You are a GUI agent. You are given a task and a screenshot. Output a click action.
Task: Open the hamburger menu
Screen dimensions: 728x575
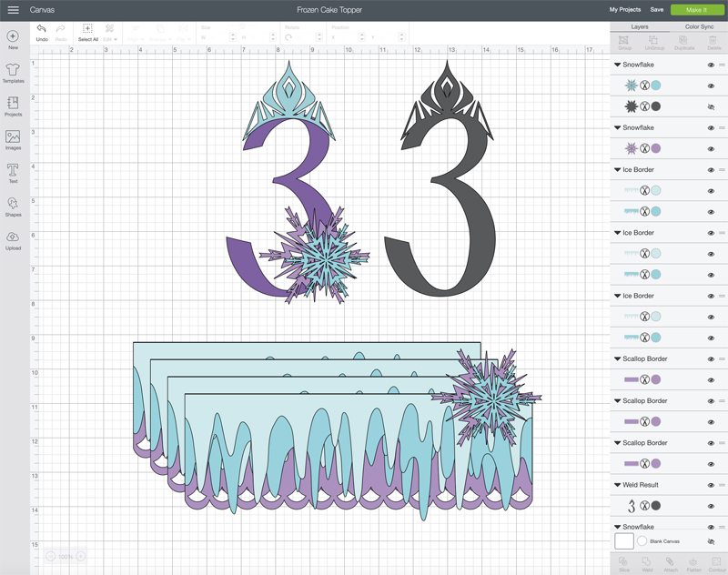coord(15,9)
